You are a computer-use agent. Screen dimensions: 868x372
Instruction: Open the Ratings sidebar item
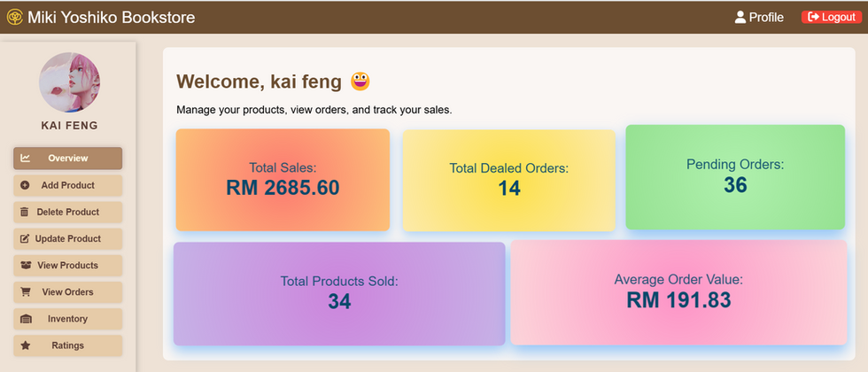point(67,345)
